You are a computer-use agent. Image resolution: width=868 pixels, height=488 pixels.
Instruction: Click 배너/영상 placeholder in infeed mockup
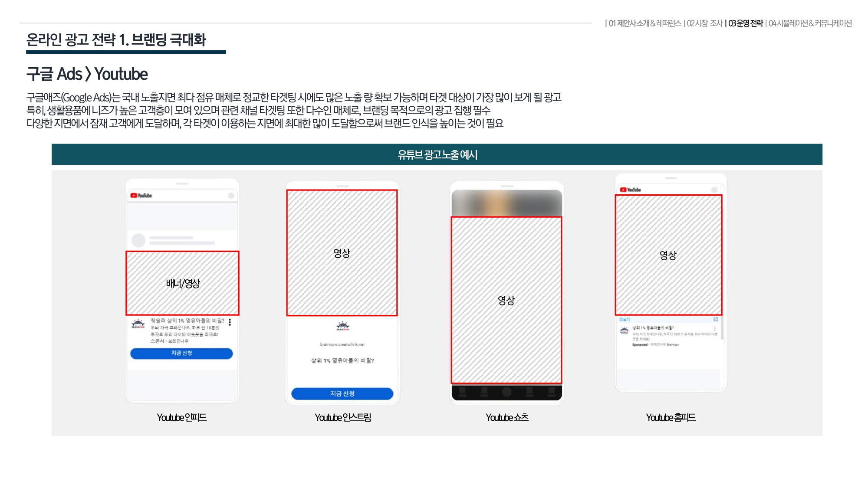point(182,283)
